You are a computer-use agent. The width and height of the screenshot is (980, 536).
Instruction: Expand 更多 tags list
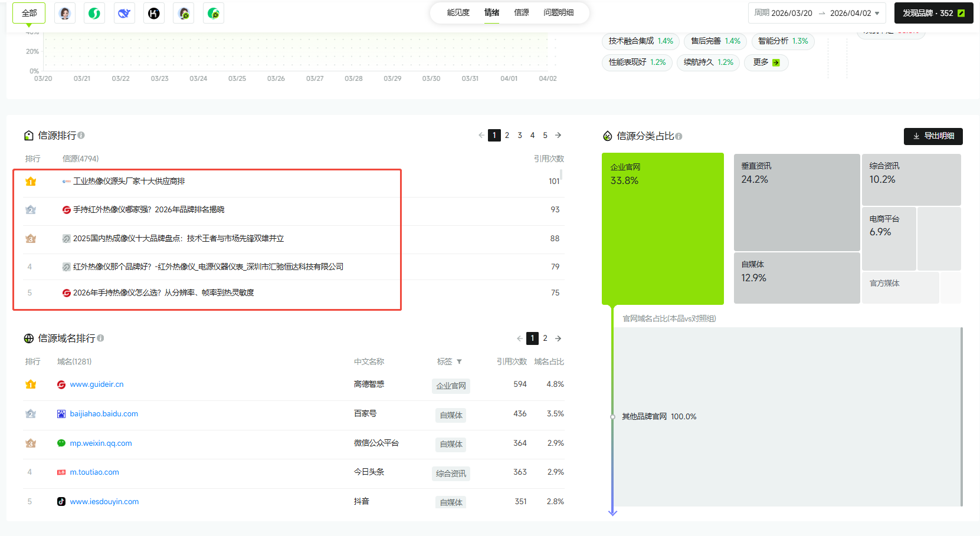click(x=766, y=63)
